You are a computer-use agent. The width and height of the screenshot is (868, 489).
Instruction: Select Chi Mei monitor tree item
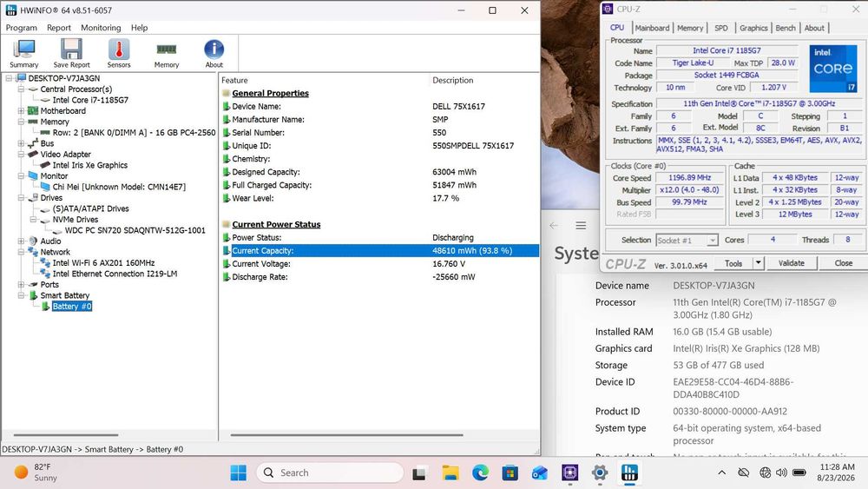pyautogui.click(x=119, y=188)
